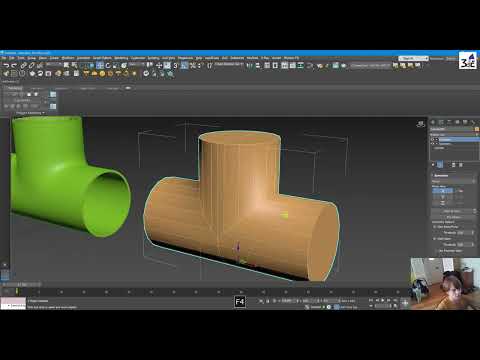Choose the Unlink Selection tool
Viewport: 480px width, 360px height.
pyautogui.click(x=31, y=65)
